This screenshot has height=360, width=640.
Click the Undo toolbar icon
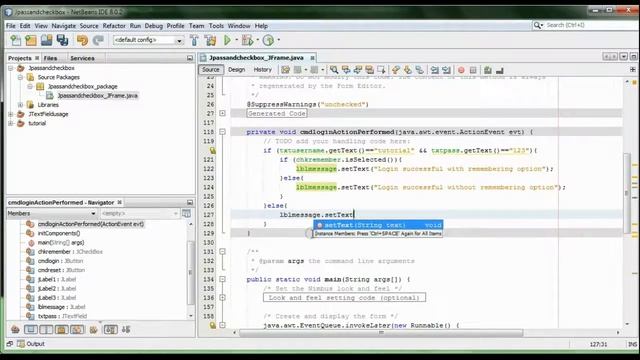82,40
